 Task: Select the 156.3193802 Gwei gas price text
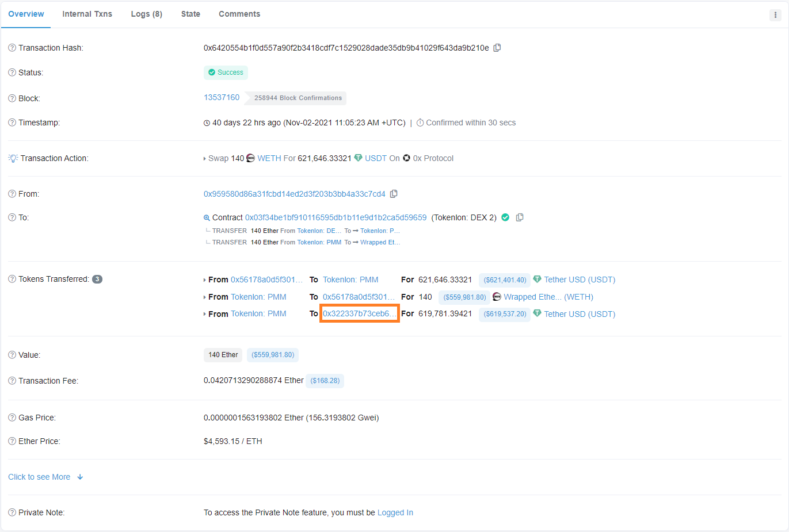click(x=342, y=418)
